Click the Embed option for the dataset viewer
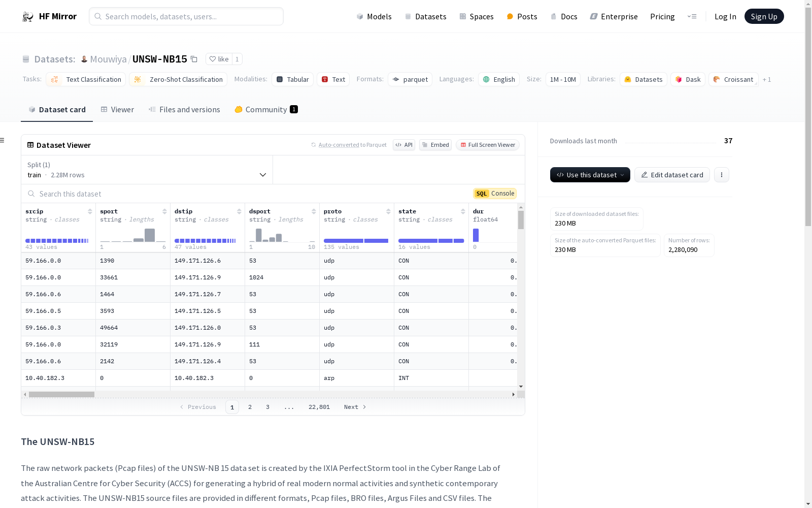Viewport: 812px width, 508px height. pos(435,145)
